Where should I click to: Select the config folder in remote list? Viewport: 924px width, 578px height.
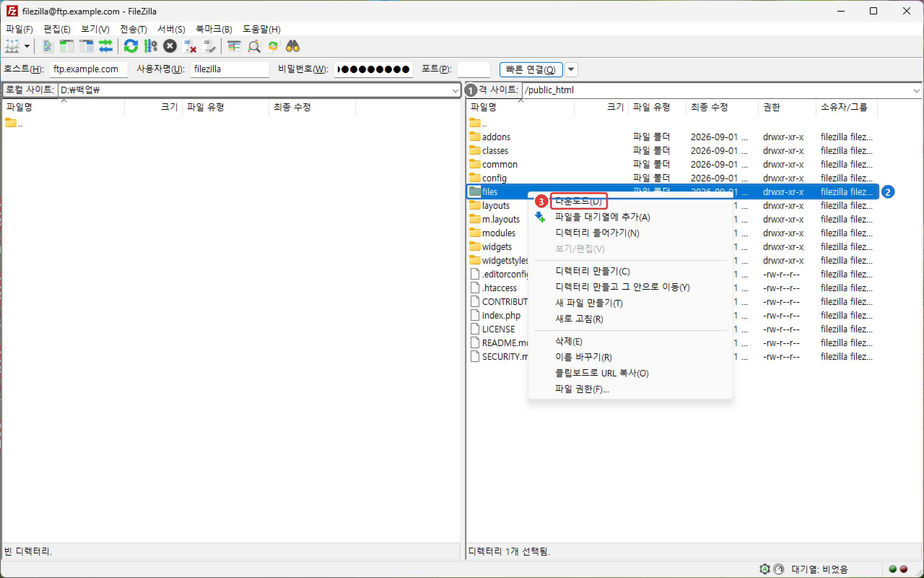(x=673, y=178)
